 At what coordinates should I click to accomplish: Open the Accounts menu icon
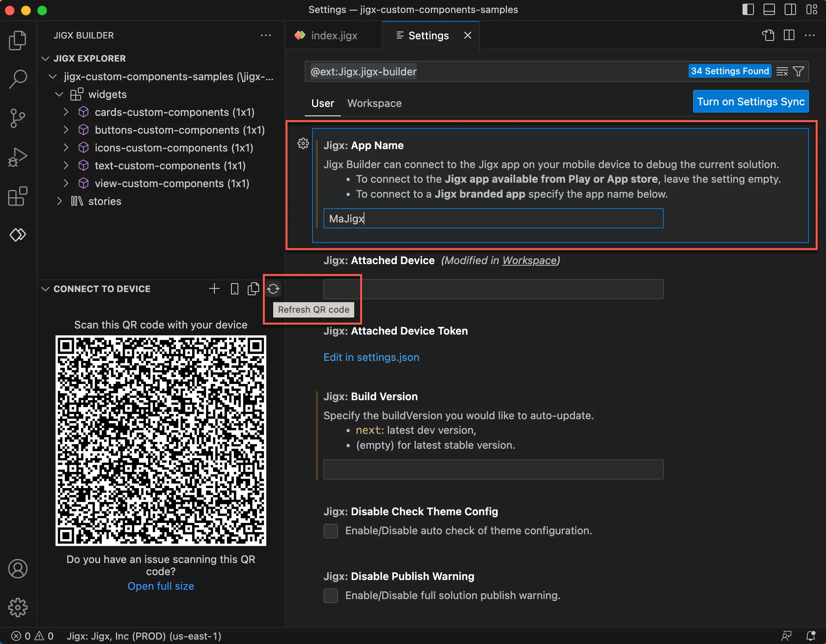click(17, 569)
